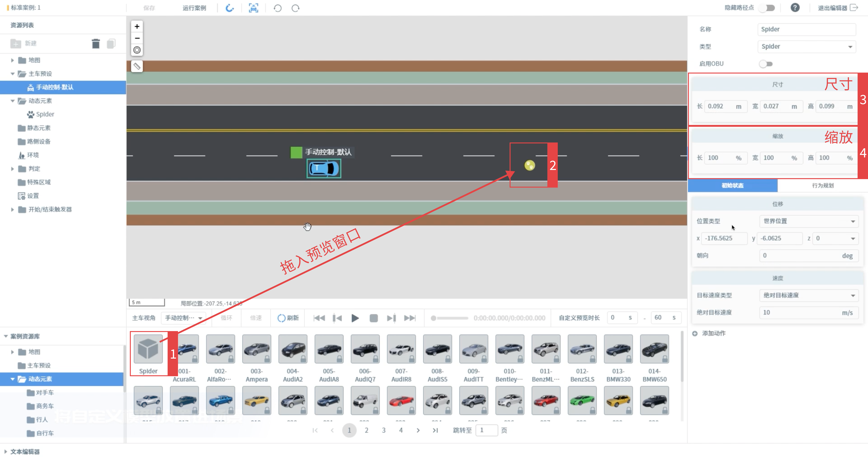Open the 位置类型 世界位置 dropdown
The image size is (868, 460).
coord(809,221)
